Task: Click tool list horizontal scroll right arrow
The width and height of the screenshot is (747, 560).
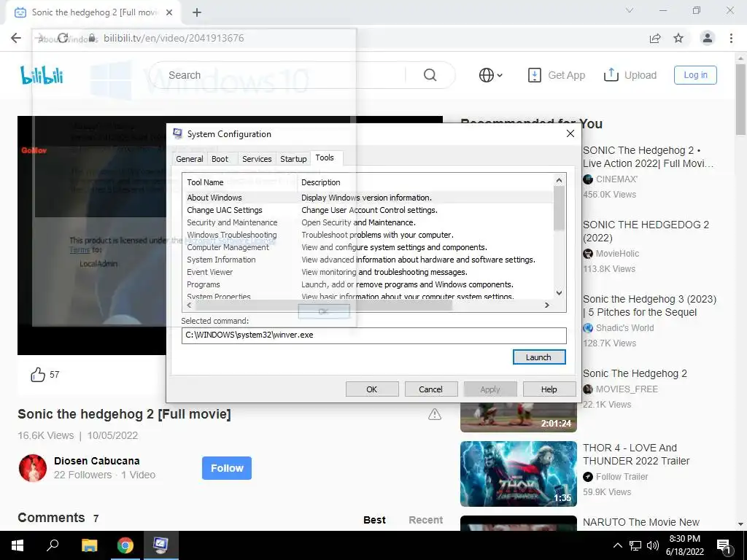Action: coord(547,306)
